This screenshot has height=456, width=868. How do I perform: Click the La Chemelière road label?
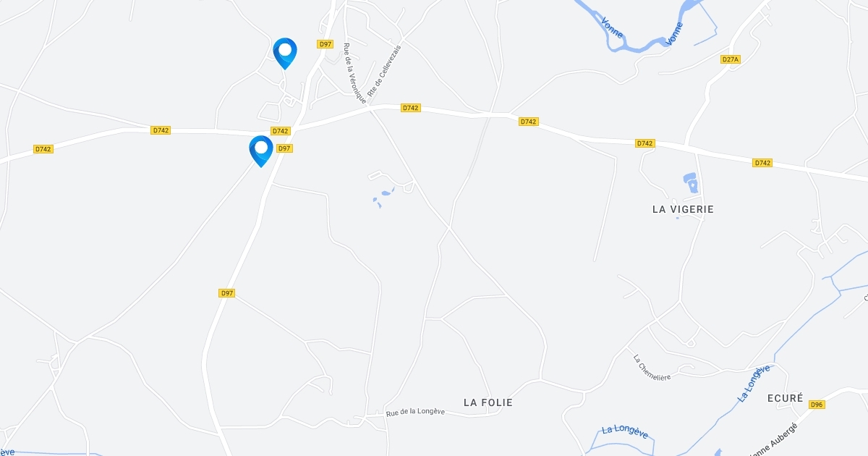tap(652, 367)
